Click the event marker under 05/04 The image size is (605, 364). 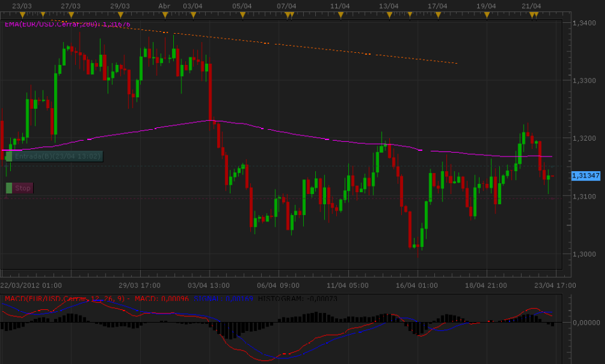242,14
